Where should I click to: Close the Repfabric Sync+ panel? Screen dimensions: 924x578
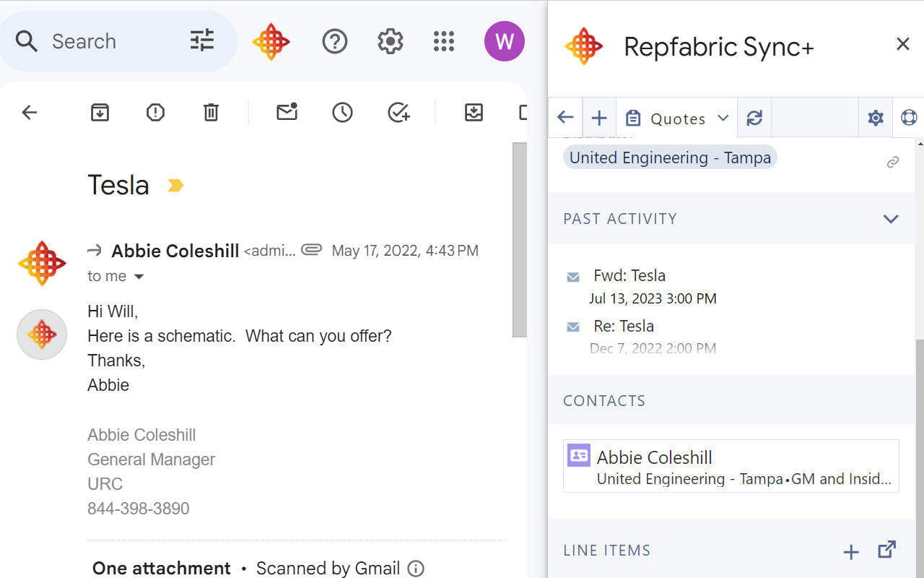(x=902, y=44)
